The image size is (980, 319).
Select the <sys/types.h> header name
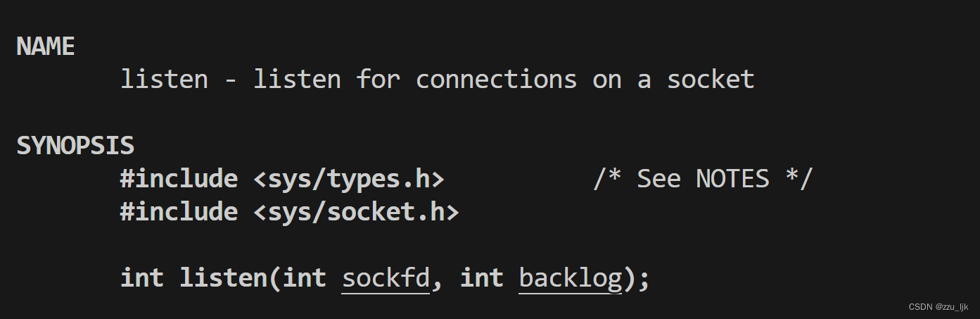[349, 179]
